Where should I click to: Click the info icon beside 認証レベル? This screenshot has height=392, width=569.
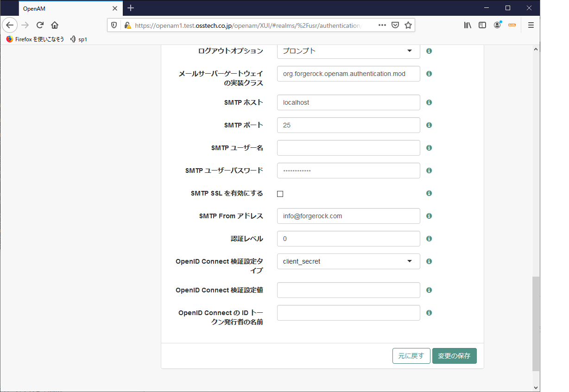point(429,239)
